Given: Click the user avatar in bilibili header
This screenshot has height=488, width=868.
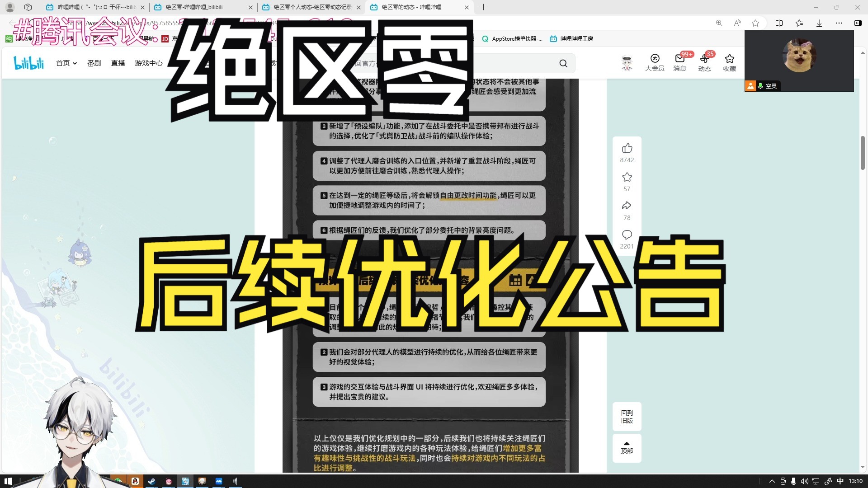Looking at the screenshot, I should (627, 63).
